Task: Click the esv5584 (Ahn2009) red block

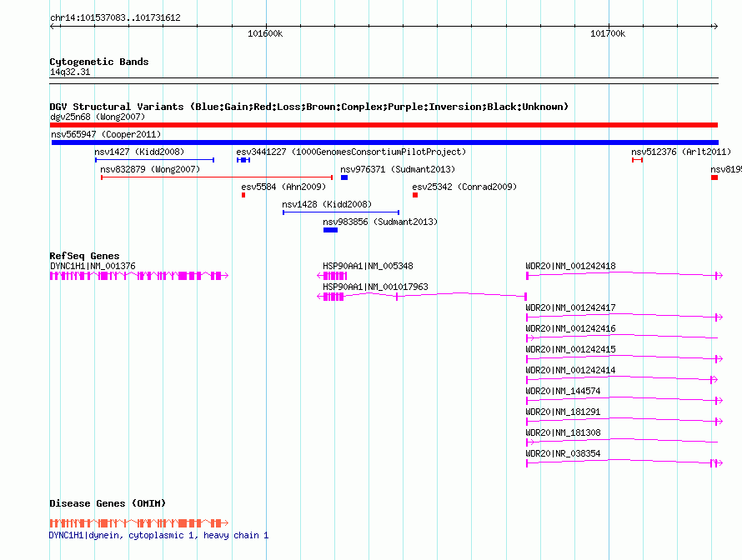Action: (x=243, y=195)
